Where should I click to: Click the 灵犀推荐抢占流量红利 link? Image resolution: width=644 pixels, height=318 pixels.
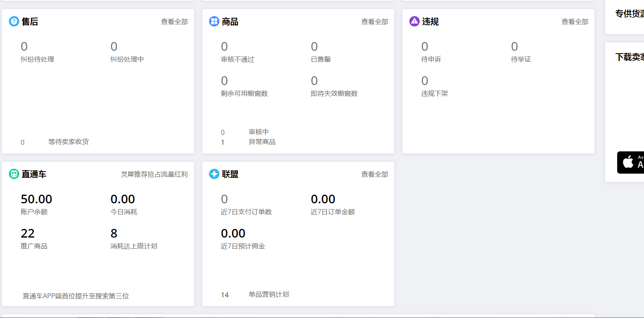[154, 174]
